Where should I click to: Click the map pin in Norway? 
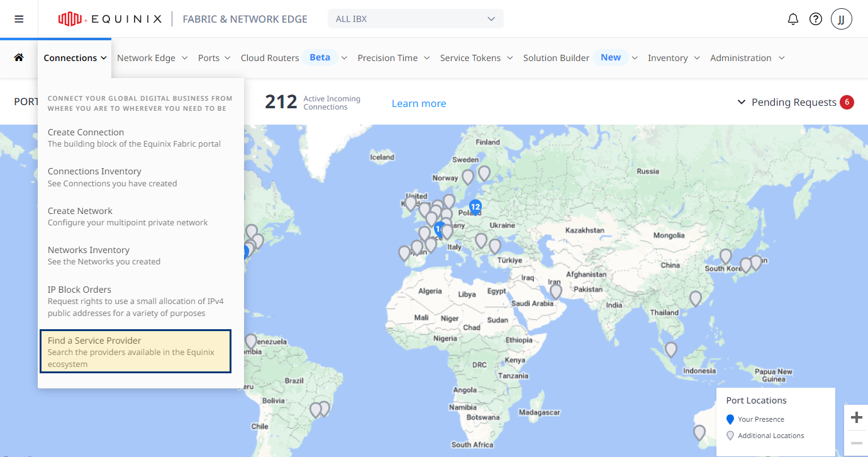[467, 177]
